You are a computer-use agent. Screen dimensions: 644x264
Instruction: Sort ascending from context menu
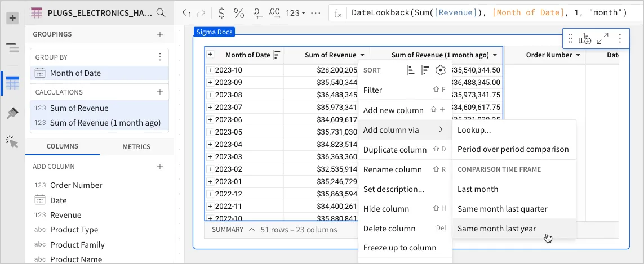(x=411, y=70)
